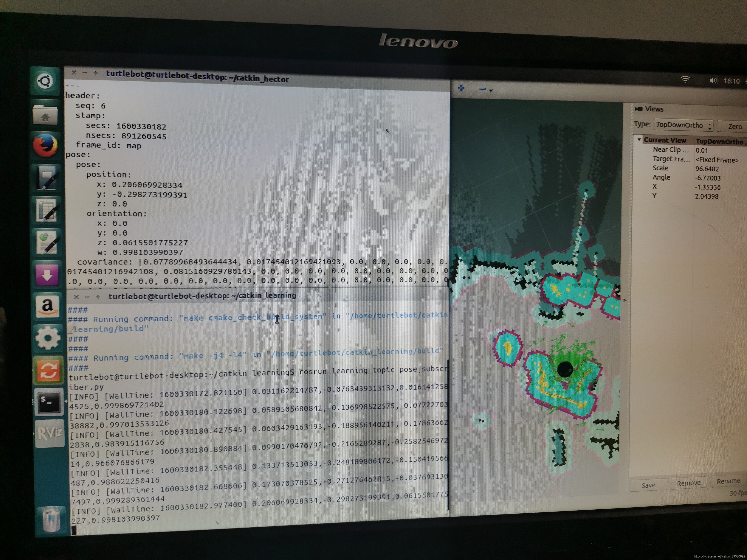
Task: Open the dropdown arrow beside the minus tool
Action: (491, 91)
